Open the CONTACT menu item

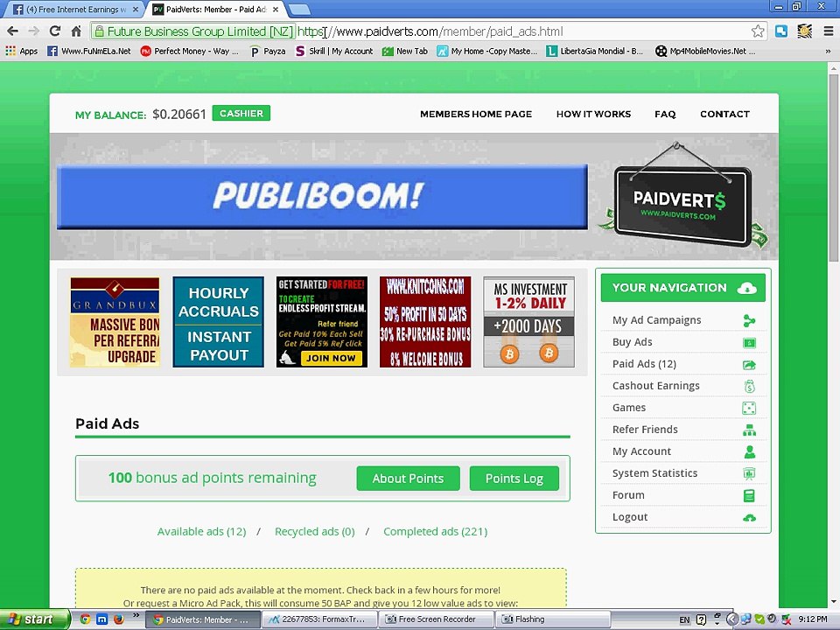pyautogui.click(x=724, y=114)
